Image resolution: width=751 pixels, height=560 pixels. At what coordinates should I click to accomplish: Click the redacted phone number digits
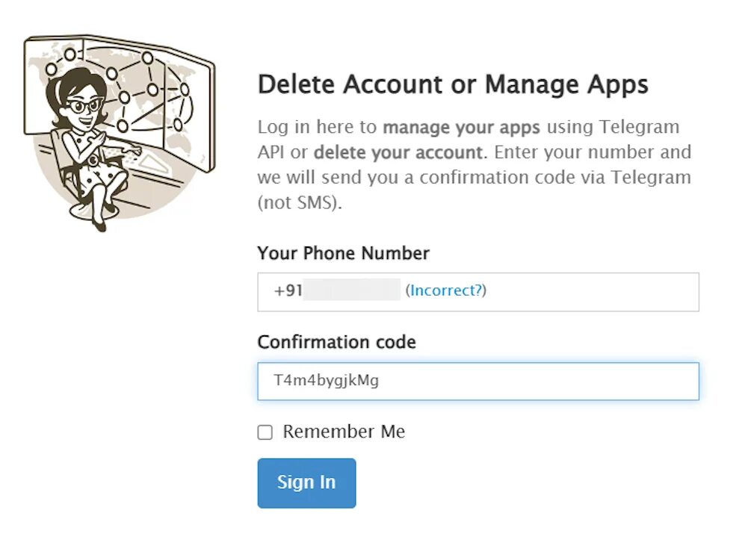353,290
